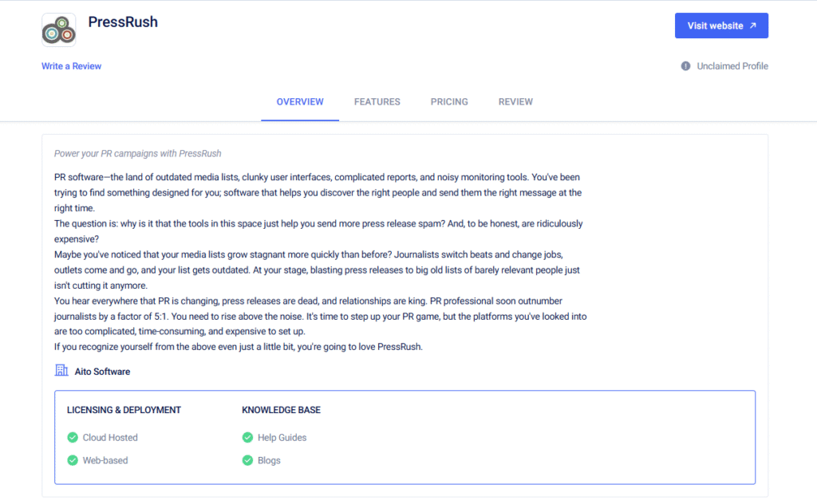Switch to the Overview tab
The image size is (817, 504).
coord(300,102)
